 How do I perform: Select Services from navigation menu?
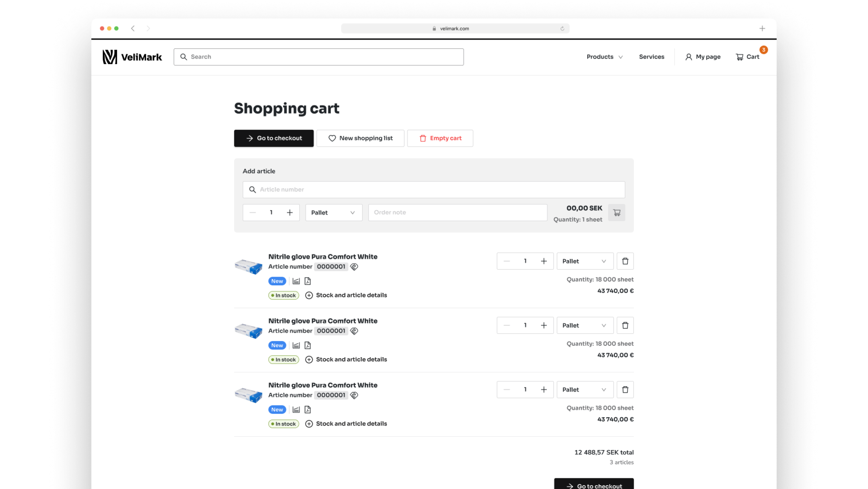[x=652, y=57]
